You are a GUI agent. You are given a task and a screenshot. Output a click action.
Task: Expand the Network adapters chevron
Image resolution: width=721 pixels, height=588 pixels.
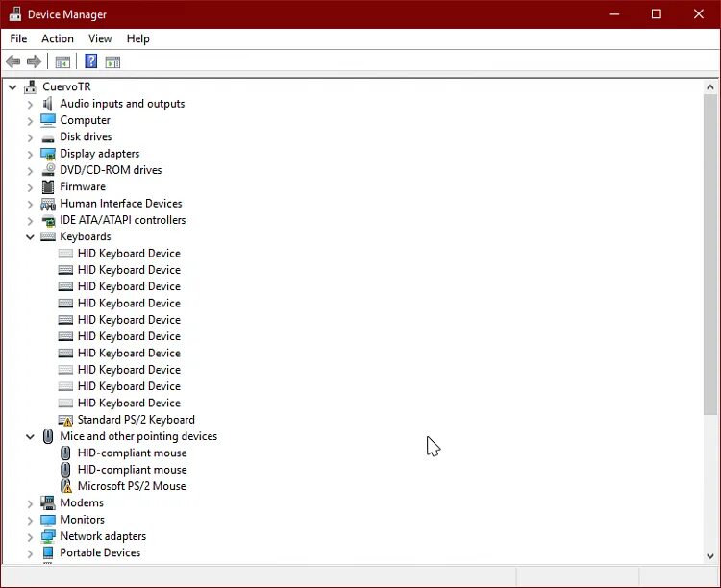[30, 537]
